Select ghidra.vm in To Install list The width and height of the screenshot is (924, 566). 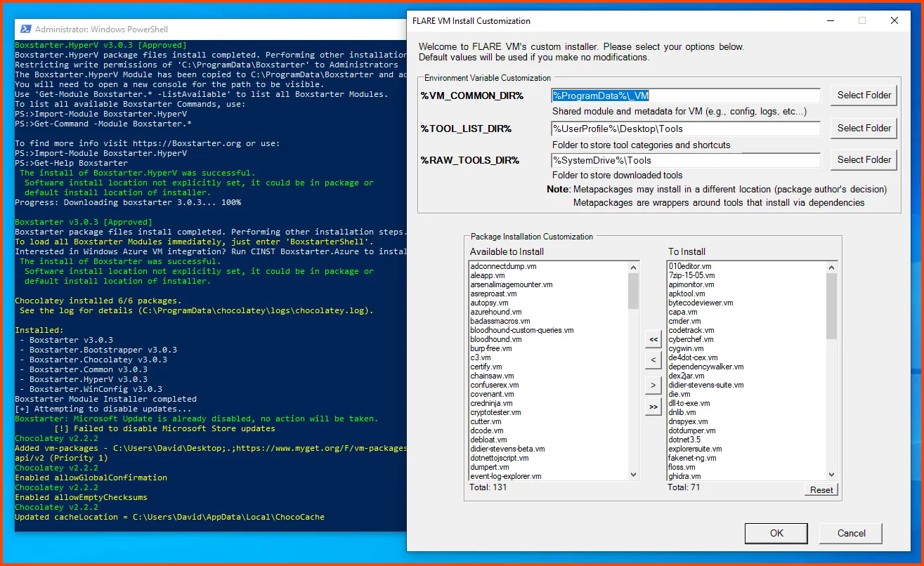[x=684, y=477]
